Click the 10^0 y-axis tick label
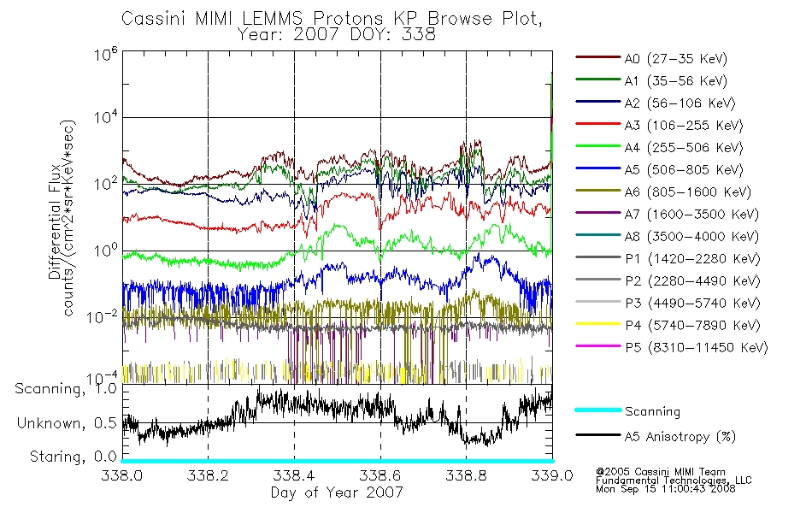This screenshot has height=513, width=812. (x=106, y=251)
